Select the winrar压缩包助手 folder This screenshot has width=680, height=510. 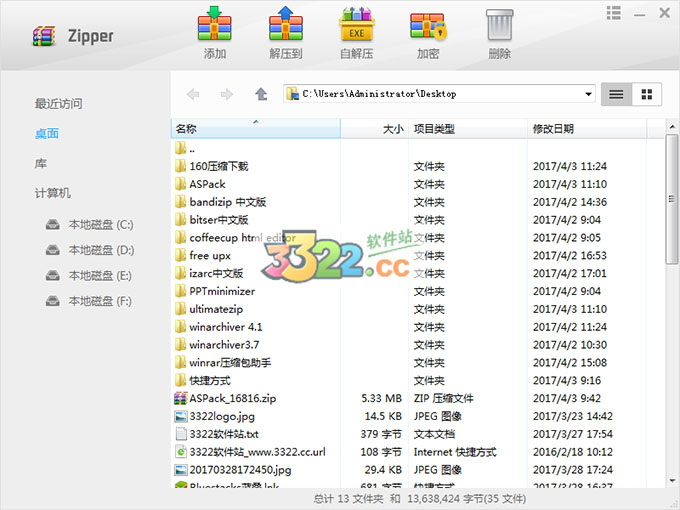click(x=417, y=363)
